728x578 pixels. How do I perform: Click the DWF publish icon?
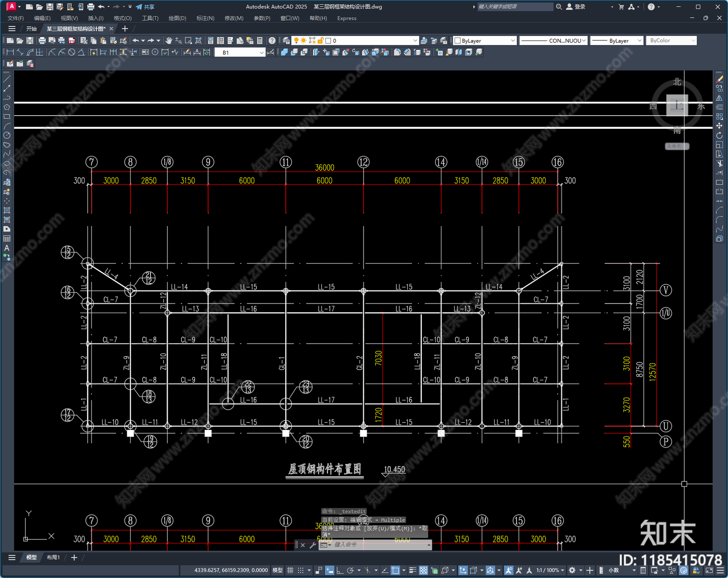click(x=71, y=41)
